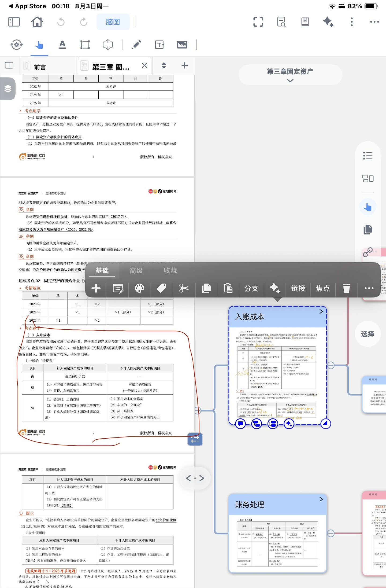Click the 链接 button
The width and height of the screenshot is (386, 588).
[298, 289]
